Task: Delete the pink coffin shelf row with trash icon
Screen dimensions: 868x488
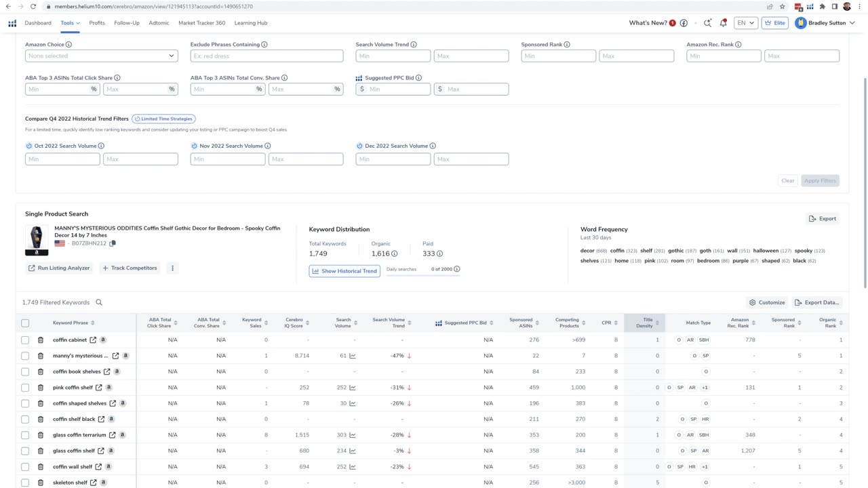Action: click(41, 388)
